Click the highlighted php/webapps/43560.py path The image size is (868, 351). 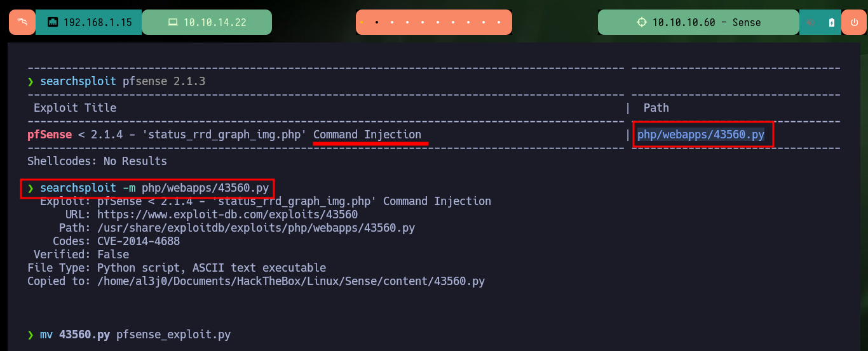coord(700,135)
